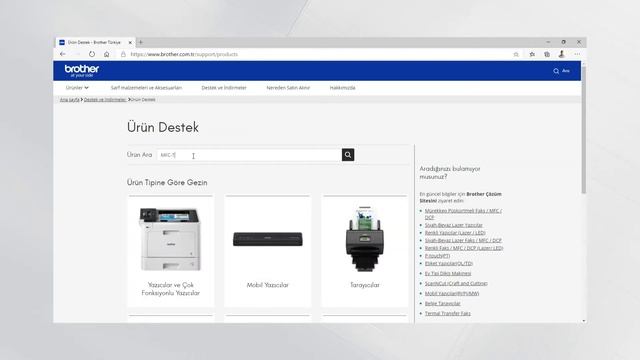Open P-touch(PT) link
The image size is (640, 360).
pos(437,256)
